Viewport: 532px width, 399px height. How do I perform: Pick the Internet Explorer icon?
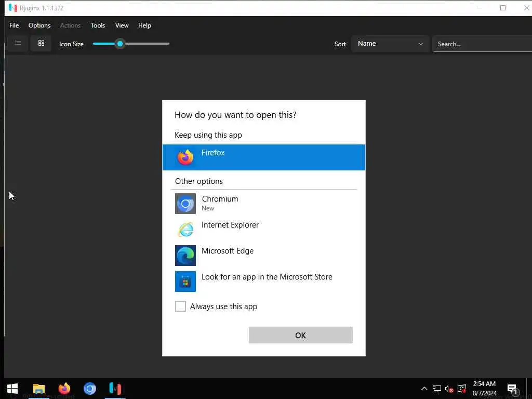(x=185, y=230)
